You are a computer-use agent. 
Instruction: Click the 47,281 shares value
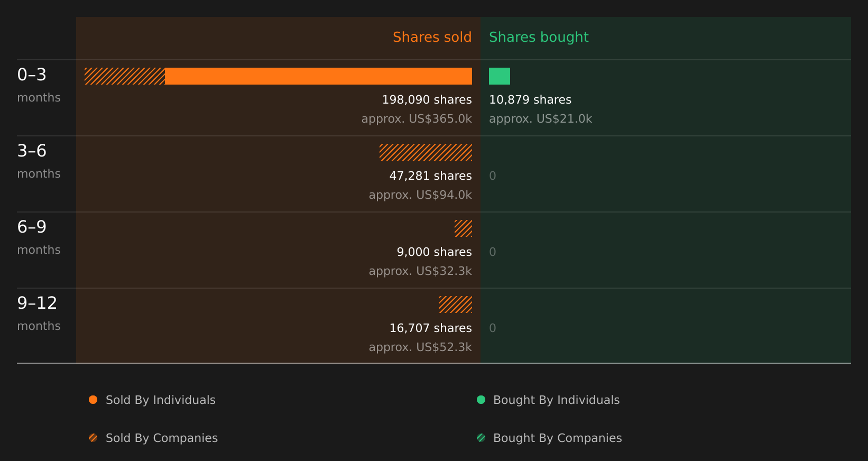coord(430,176)
